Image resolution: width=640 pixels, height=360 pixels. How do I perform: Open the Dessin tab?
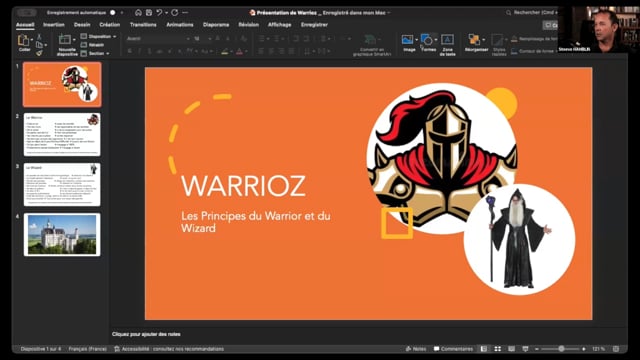click(82, 25)
